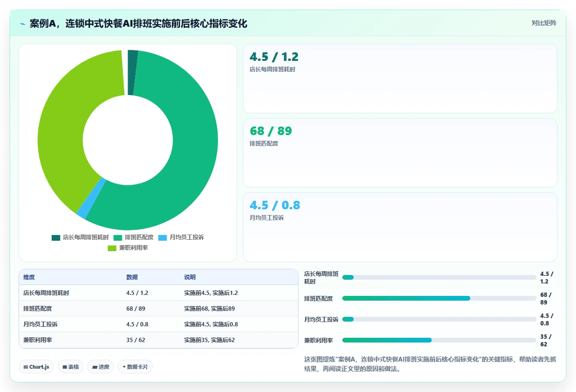Toggle 兼职利用率 legend color swatch
This screenshot has height=392, width=576.
coord(112,248)
